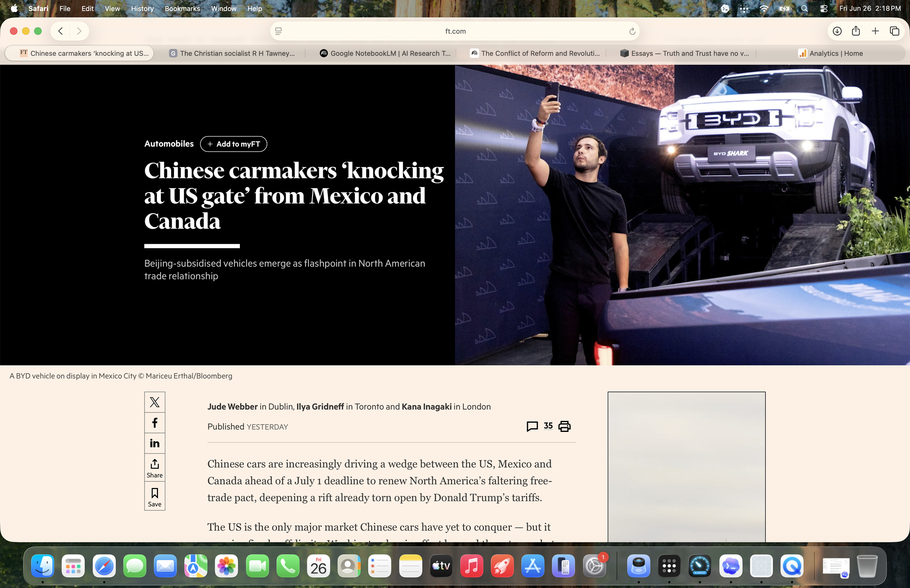Image resolution: width=910 pixels, height=588 pixels.
Task: Open the comments speech bubble icon
Action: click(532, 426)
